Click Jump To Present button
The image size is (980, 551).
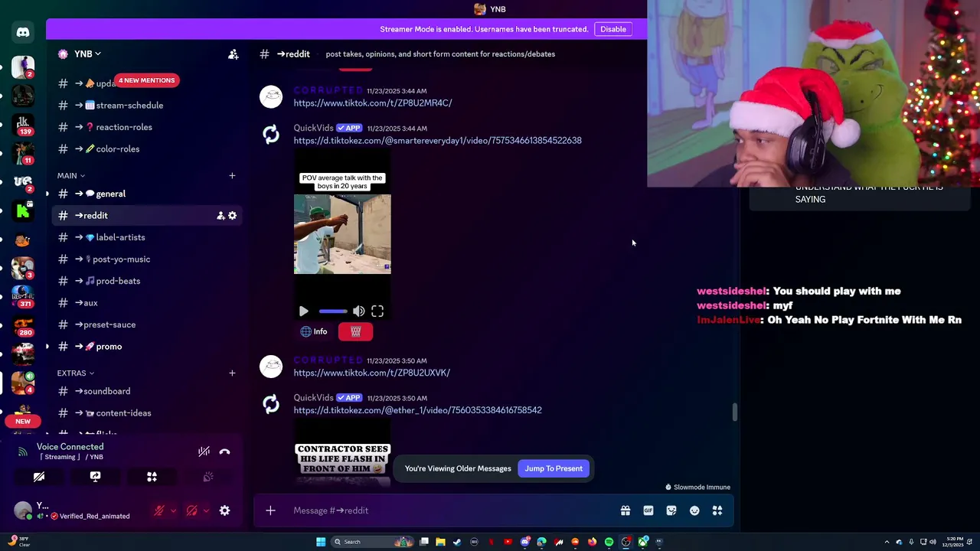pos(554,468)
